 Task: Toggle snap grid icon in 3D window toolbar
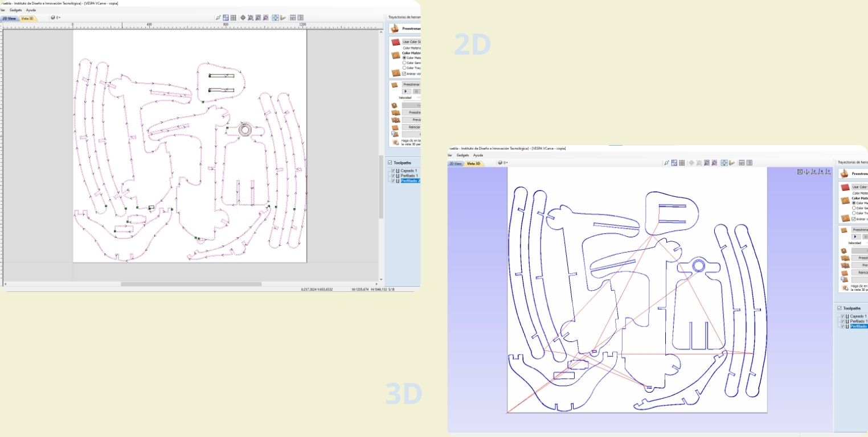pos(682,163)
